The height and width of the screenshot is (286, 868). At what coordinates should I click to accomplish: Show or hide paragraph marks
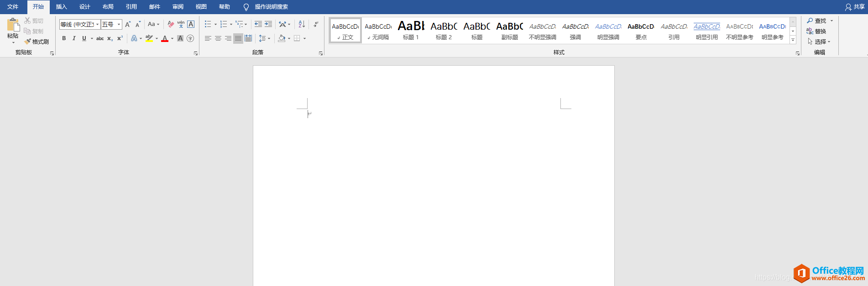click(x=316, y=24)
